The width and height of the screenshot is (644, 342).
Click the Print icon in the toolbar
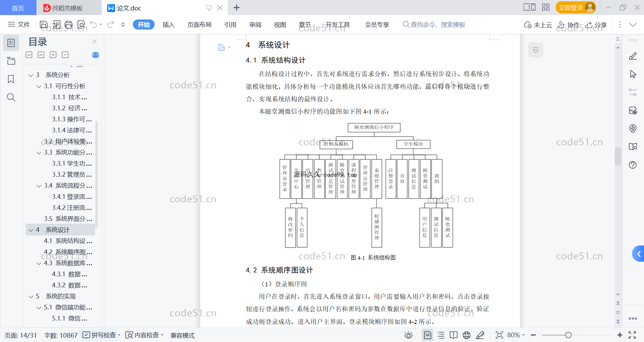tap(69, 24)
